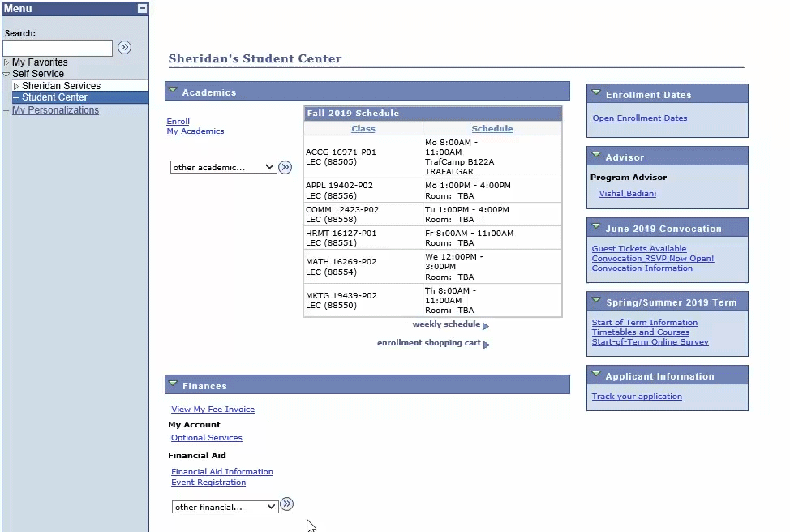The height and width of the screenshot is (532, 790).
Task: Sort by Class column header
Action: (x=363, y=128)
